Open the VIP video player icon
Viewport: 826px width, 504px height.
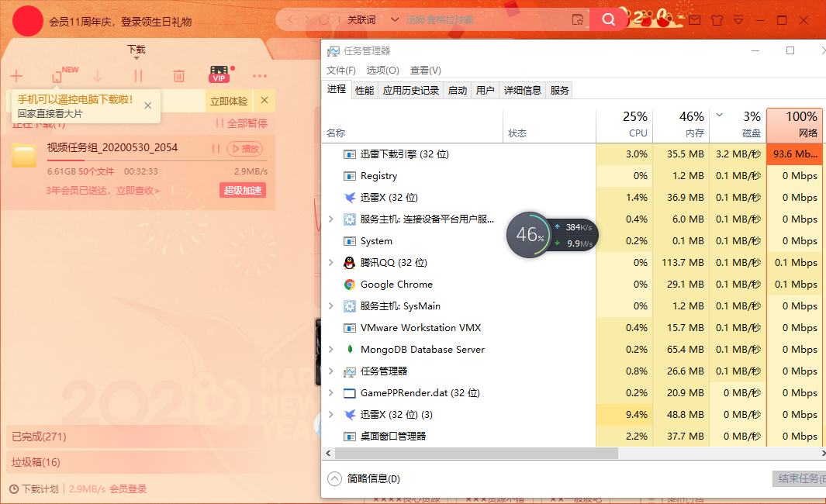coord(219,74)
